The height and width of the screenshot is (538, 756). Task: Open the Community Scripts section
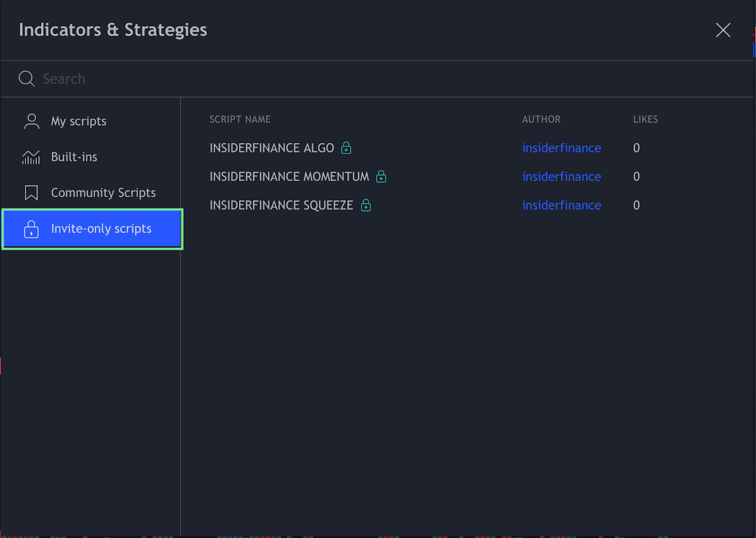[x=91, y=193]
